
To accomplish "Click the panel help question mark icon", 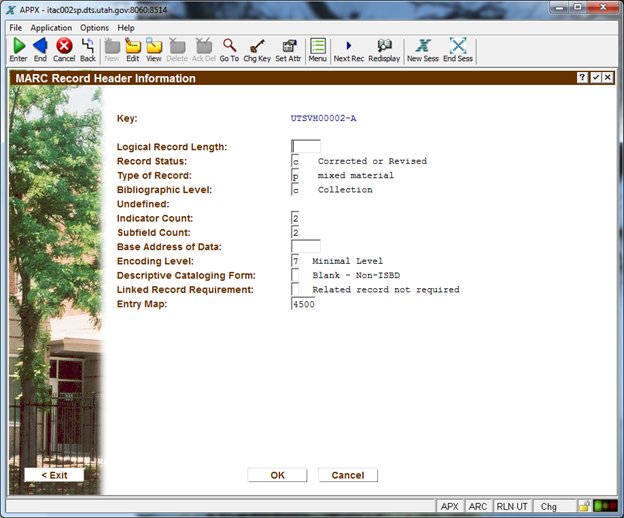I will [x=582, y=77].
